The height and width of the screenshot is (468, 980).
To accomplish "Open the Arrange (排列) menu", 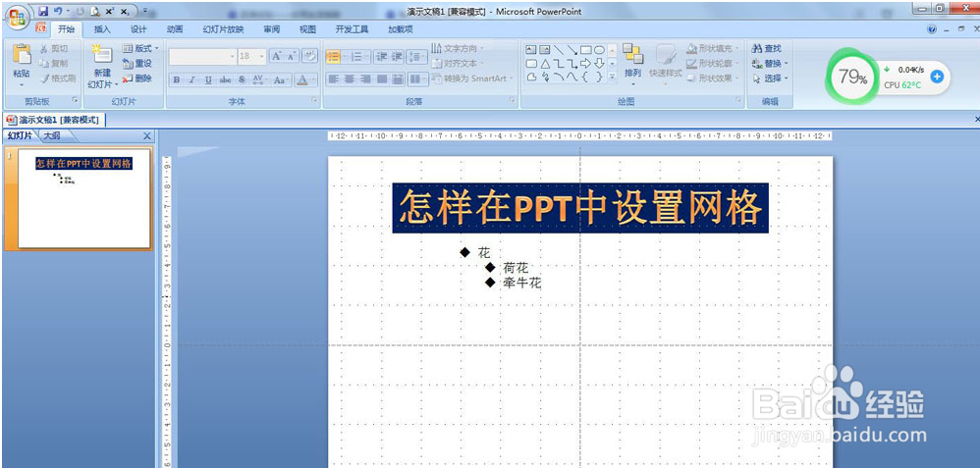I will click(x=633, y=65).
